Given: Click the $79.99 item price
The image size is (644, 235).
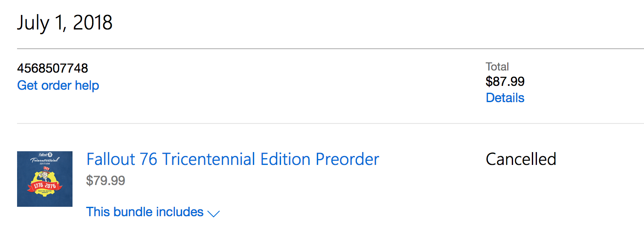Looking at the screenshot, I should 106,180.
